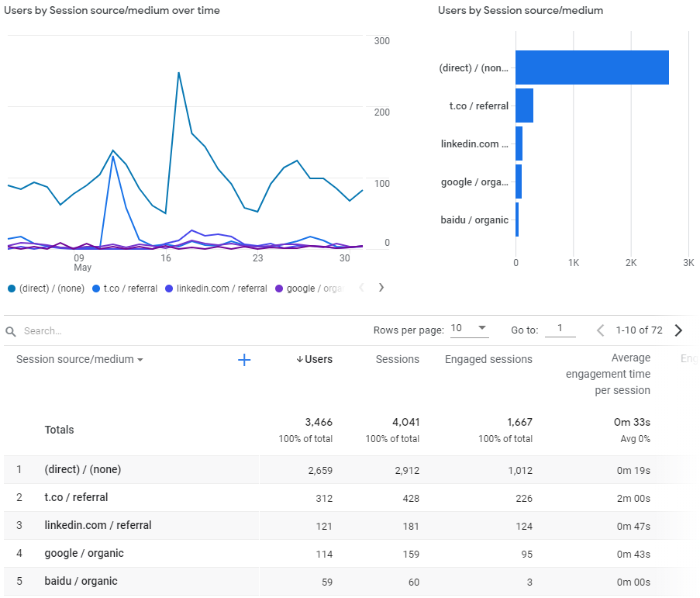Image resolution: width=700 pixels, height=598 pixels.
Task: Click the direct traffic peak on line chart
Action: (178, 72)
